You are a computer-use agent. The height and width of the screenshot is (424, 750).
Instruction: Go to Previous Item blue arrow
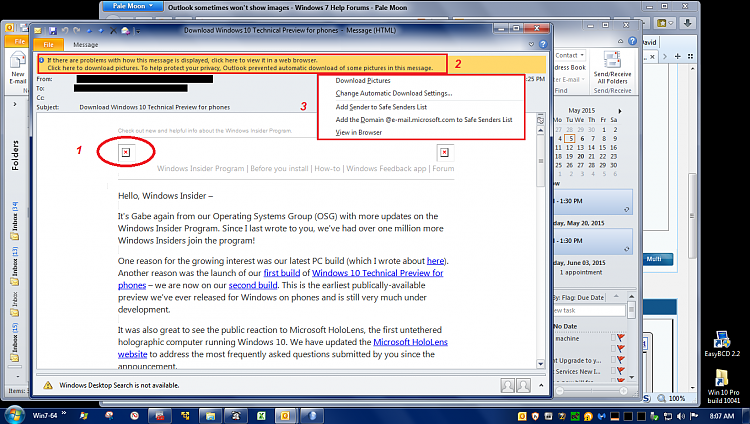tap(89, 31)
